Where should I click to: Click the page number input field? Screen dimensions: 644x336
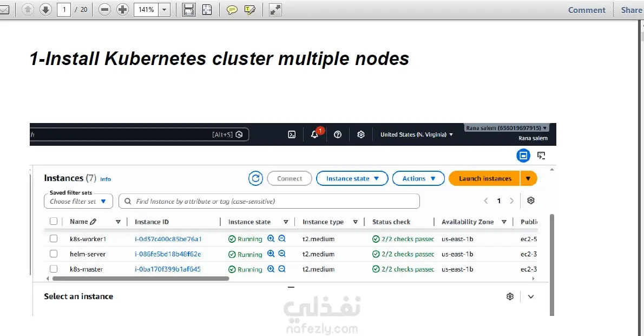pos(64,9)
